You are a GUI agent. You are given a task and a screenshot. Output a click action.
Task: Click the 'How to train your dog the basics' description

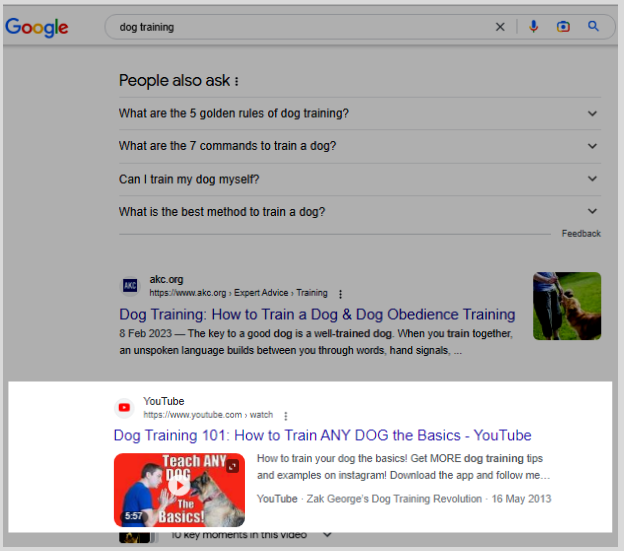click(403, 467)
